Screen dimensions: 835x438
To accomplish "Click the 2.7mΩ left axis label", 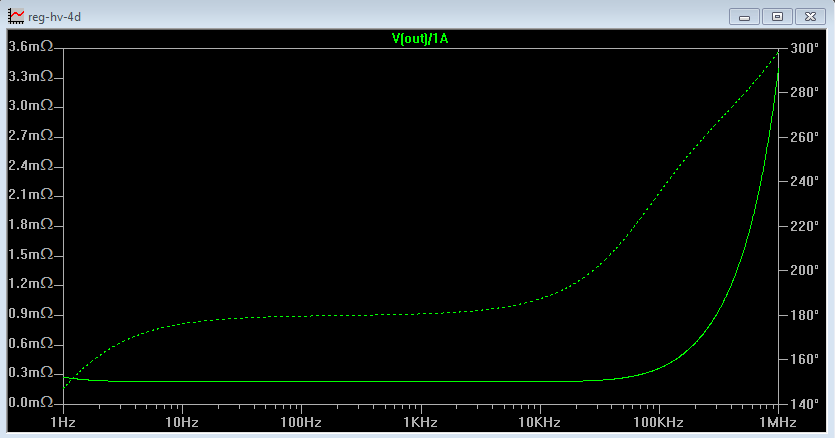I will pyautogui.click(x=31, y=135).
